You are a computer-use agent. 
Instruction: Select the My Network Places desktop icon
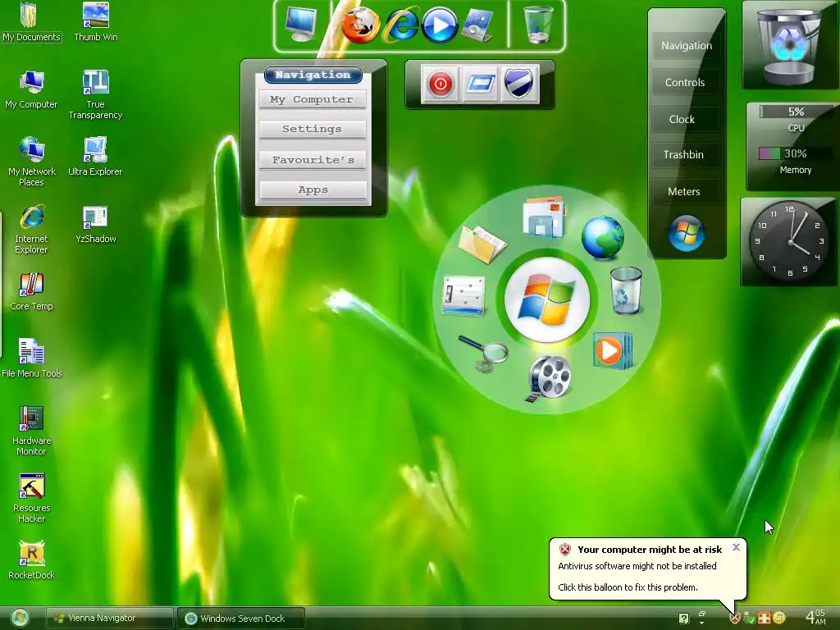(x=31, y=162)
